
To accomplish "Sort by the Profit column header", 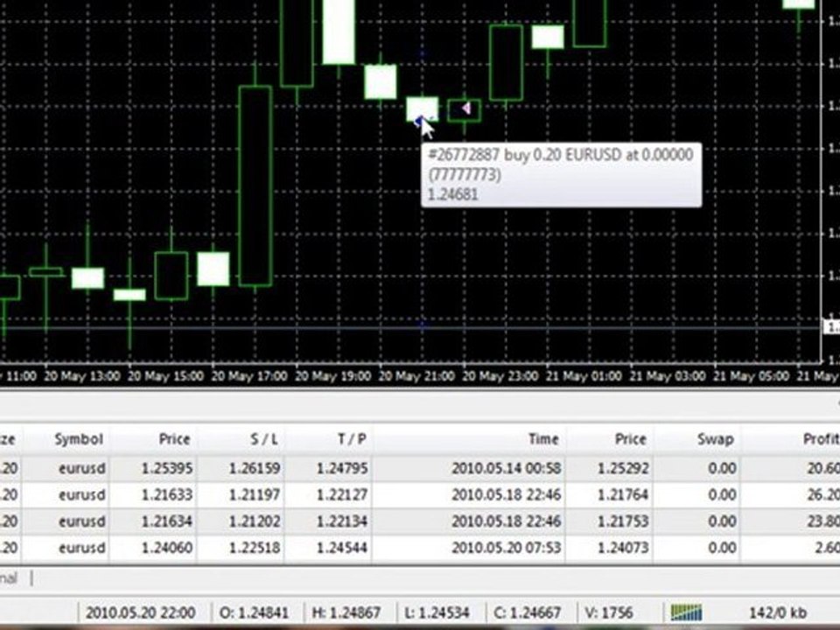I will coord(821,439).
